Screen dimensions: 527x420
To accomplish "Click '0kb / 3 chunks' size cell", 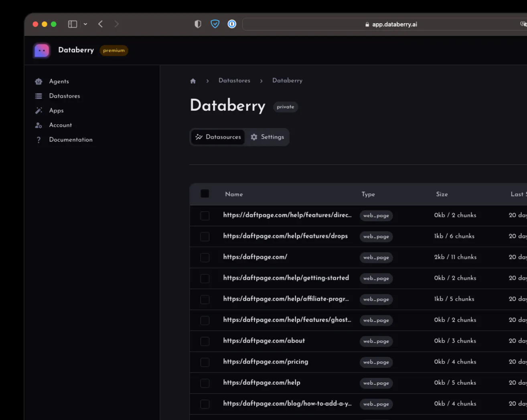I will [455, 341].
